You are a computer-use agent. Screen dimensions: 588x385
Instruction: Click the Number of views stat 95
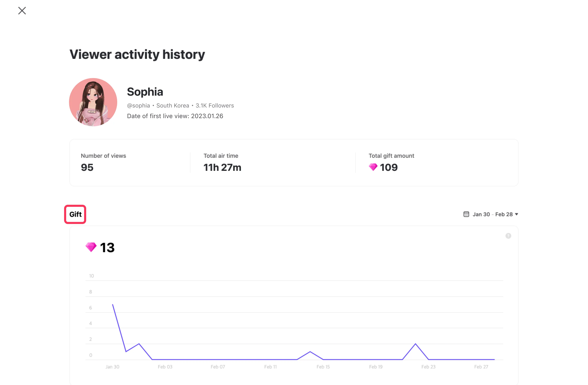tap(87, 167)
